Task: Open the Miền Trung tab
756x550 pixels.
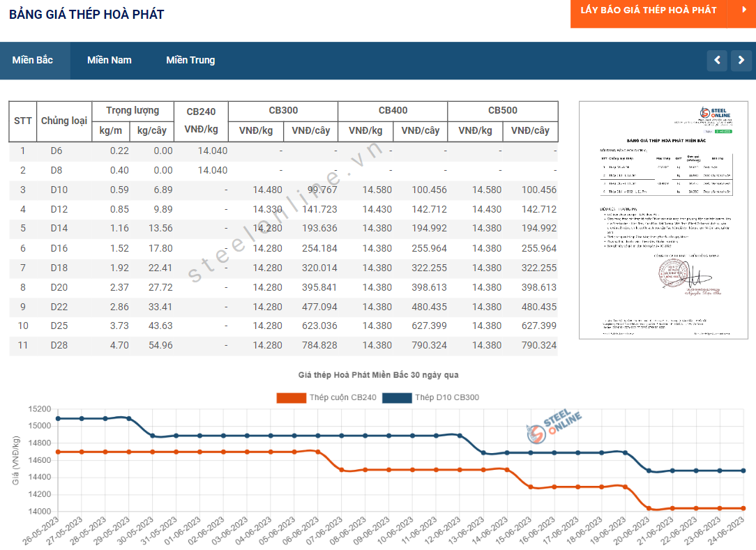Action: 190,60
